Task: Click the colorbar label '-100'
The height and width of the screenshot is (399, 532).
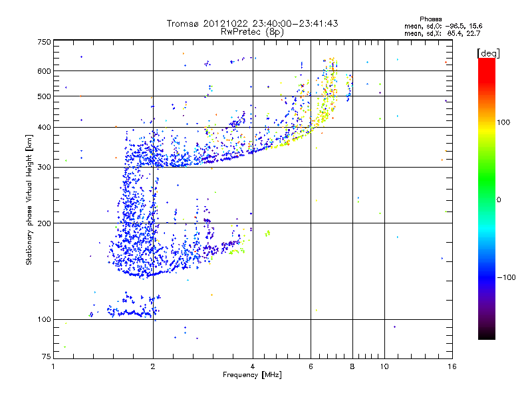Action: point(506,277)
